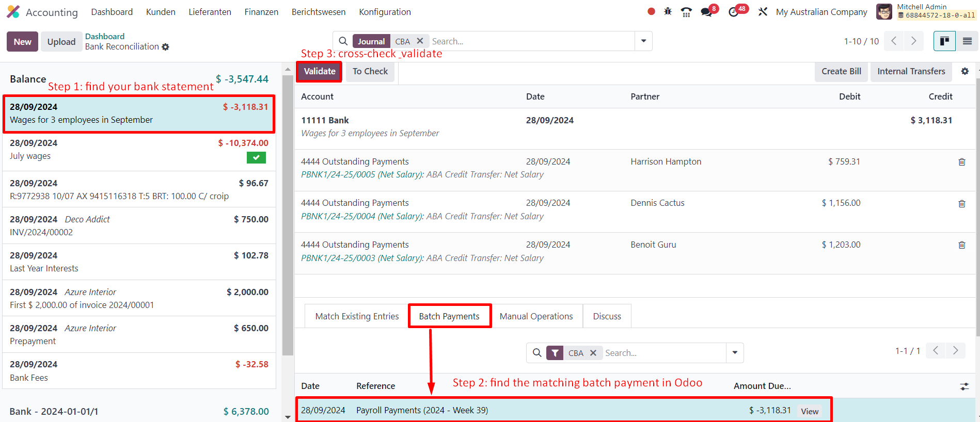Viewport: 980px width, 422px height.
Task: Expand the top search options dropdown
Action: [x=643, y=41]
